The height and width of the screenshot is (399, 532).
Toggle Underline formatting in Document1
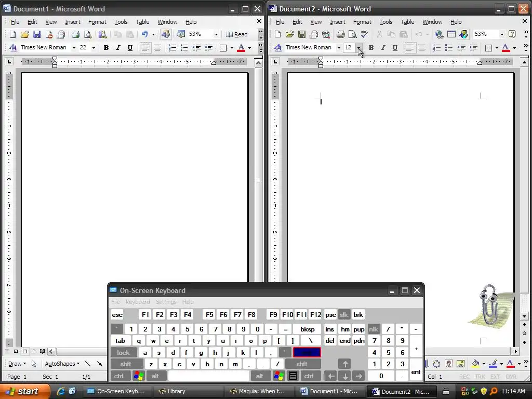(x=130, y=47)
